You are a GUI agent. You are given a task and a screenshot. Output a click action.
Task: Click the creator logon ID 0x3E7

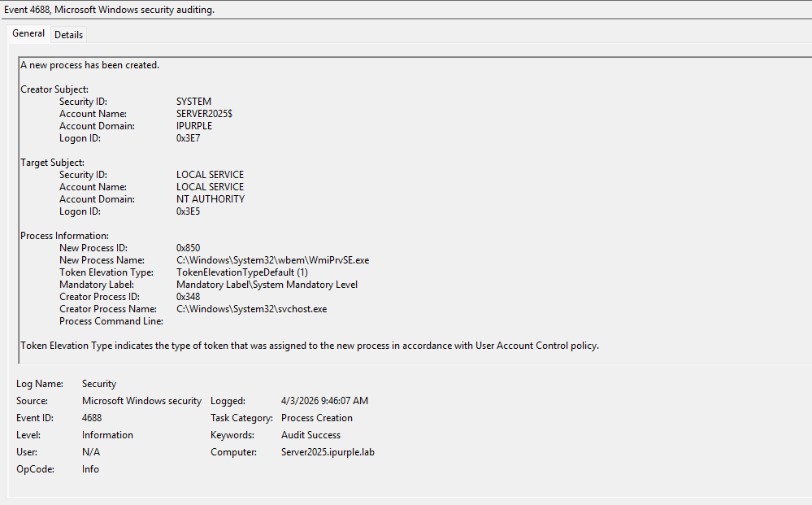[189, 138]
